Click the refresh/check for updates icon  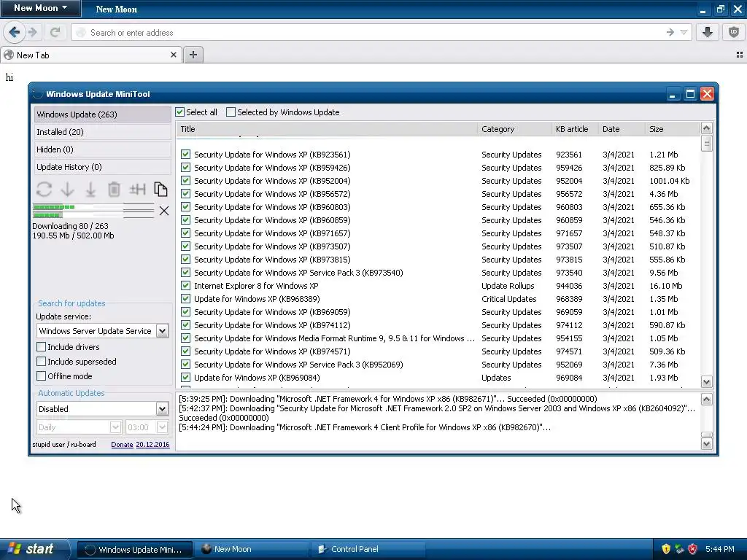coord(44,189)
